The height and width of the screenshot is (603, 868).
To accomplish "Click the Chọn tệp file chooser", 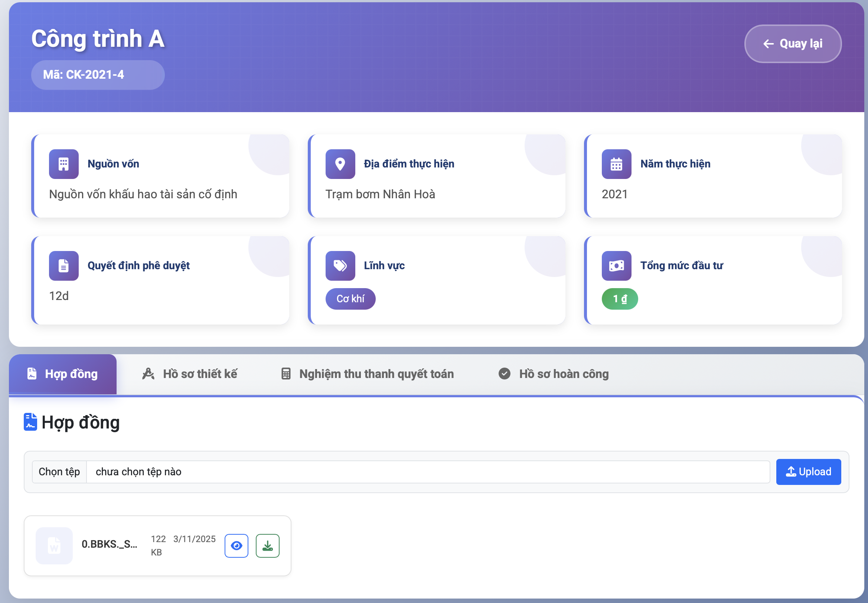I will tap(59, 472).
